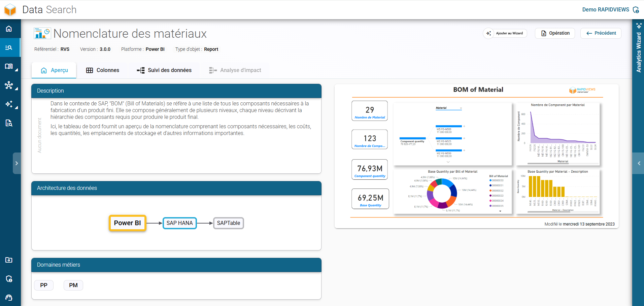This screenshot has height=306, width=644.
Task: Open the Home icon in left sidebar
Action: (9, 29)
